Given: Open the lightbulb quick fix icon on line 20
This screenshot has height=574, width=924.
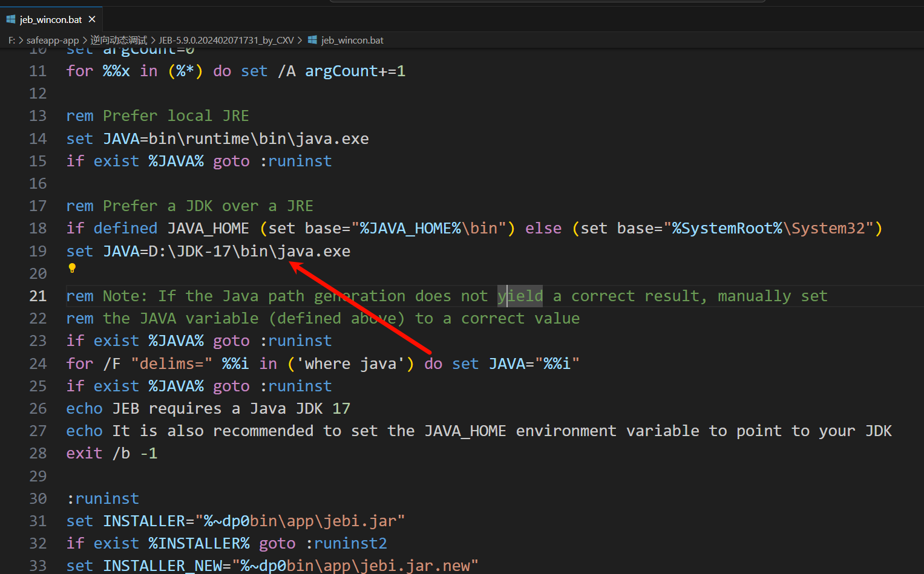Looking at the screenshot, I should click(71, 268).
